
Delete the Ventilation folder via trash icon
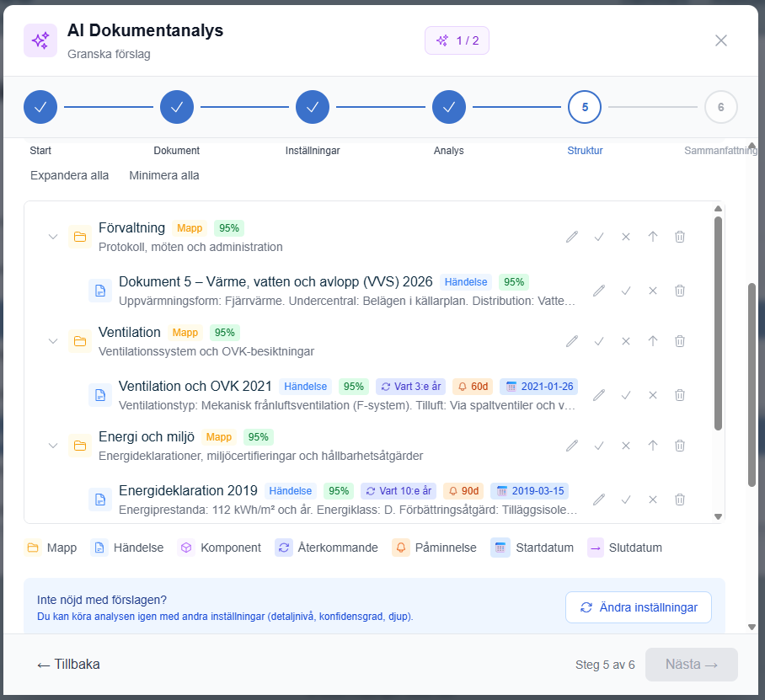click(680, 341)
